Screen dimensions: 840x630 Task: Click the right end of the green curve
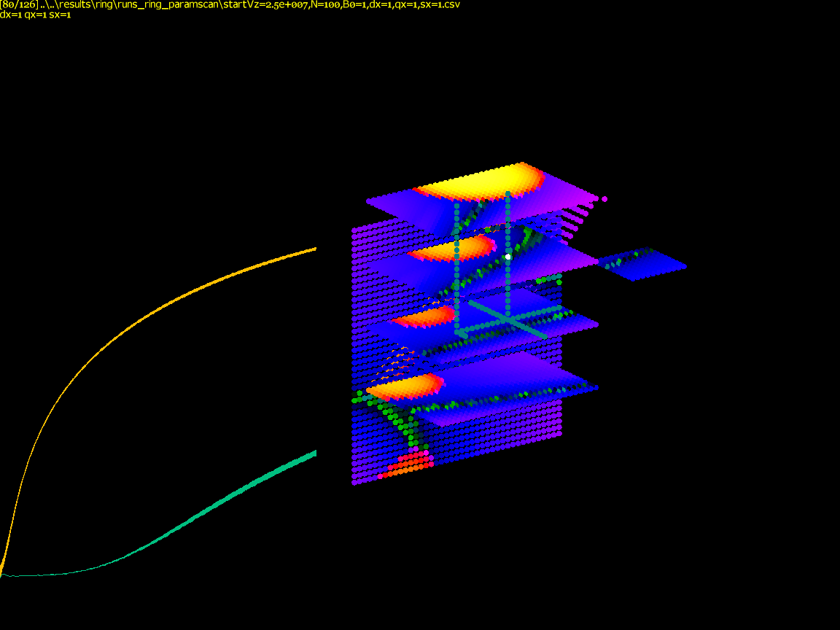[x=314, y=454]
